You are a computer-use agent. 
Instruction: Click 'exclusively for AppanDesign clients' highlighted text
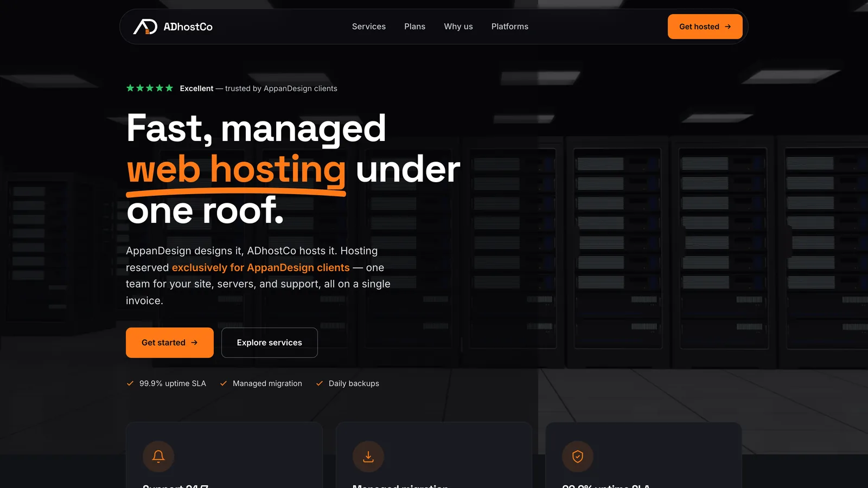point(261,267)
